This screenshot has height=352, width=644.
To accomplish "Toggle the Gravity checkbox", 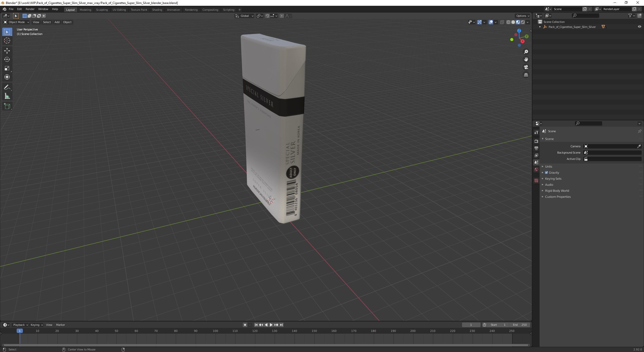I will (x=546, y=173).
